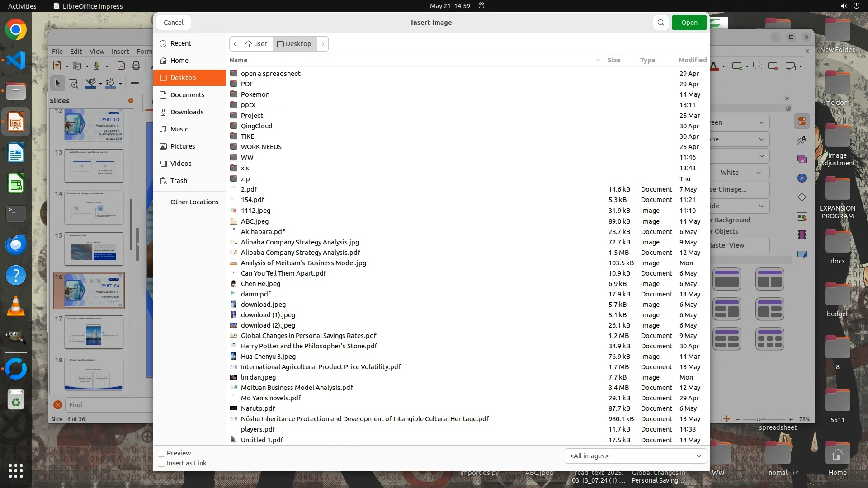
Task: Click the back arrow in the path bar
Action: coord(235,44)
